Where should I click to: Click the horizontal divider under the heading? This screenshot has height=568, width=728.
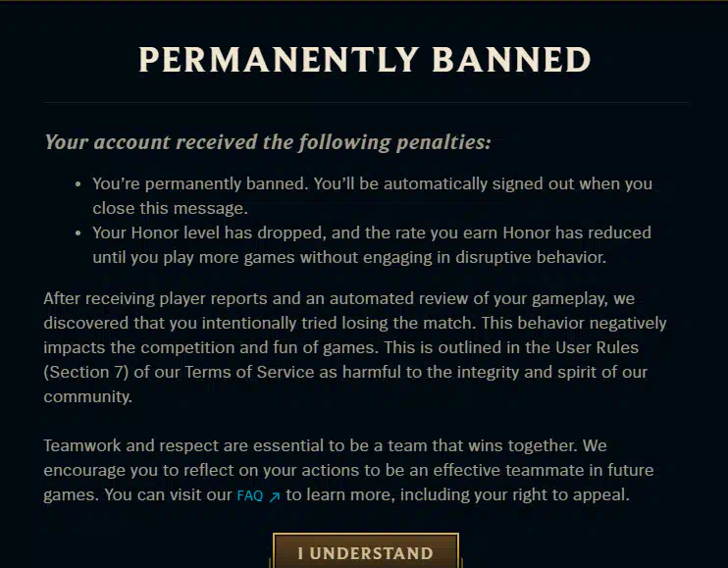365,102
